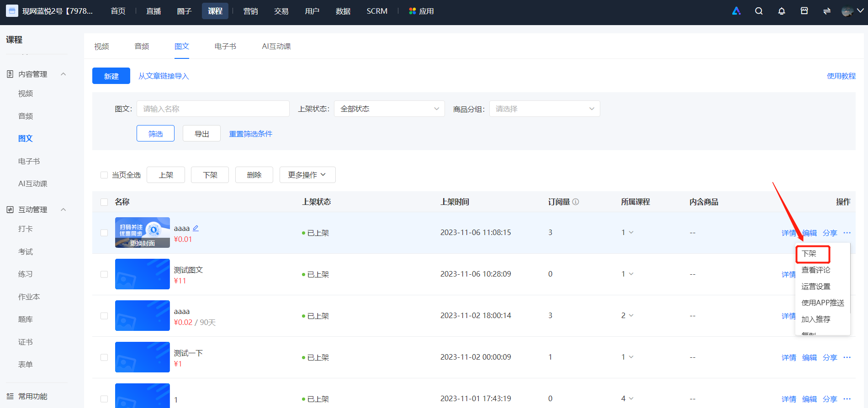Expand 所属课程 chevron in 测试一下 row
The image size is (868, 408).
[x=631, y=357]
